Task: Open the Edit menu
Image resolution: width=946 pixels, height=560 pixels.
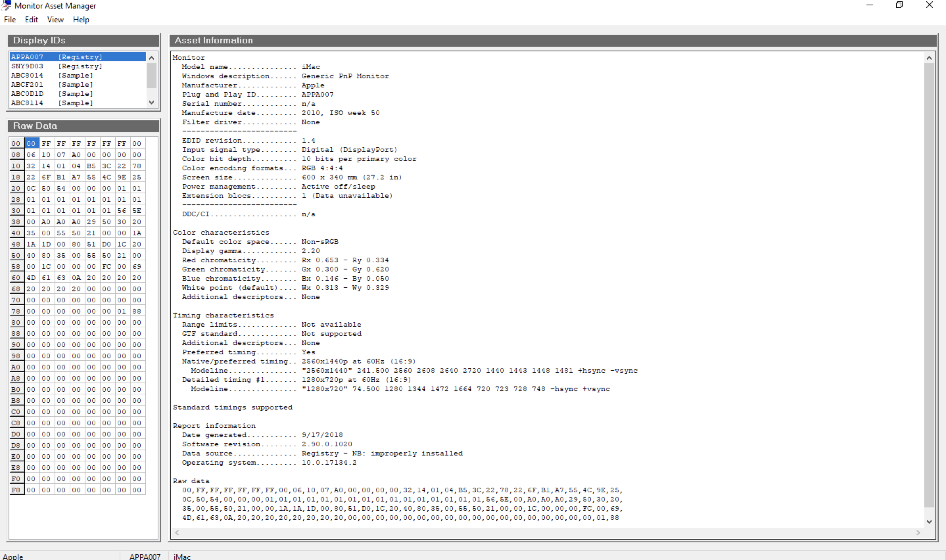Action: (x=31, y=20)
